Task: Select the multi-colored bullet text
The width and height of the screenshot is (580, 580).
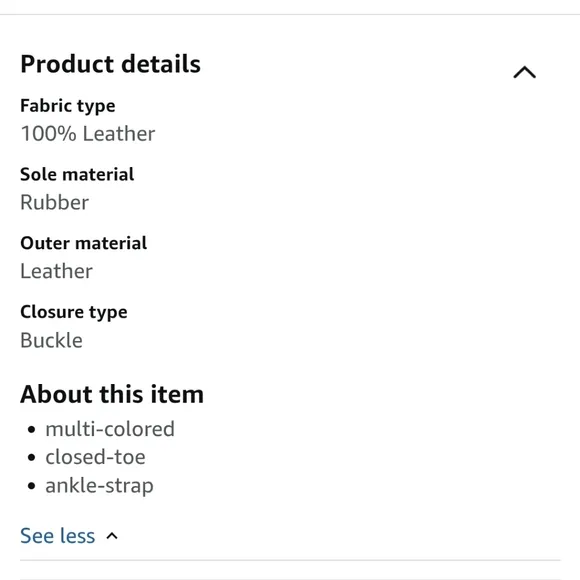Action: coord(110,429)
